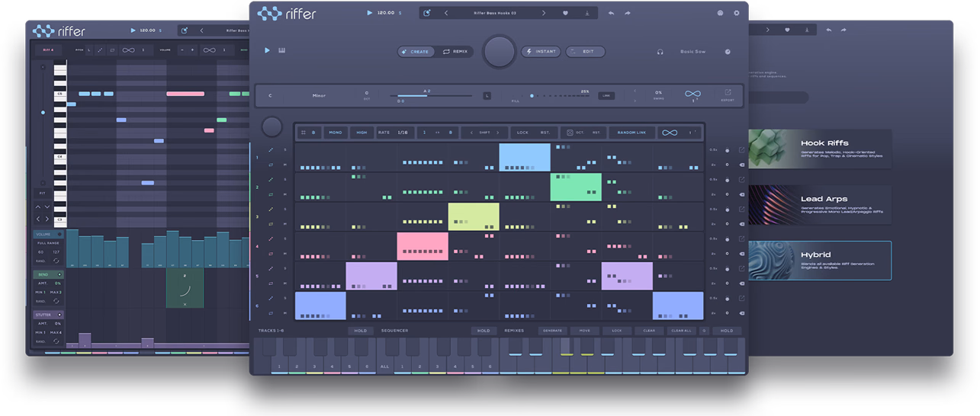The height and width of the screenshot is (416, 980).
Task: Toggle the Lock button in sequencer bar
Action: (x=522, y=133)
